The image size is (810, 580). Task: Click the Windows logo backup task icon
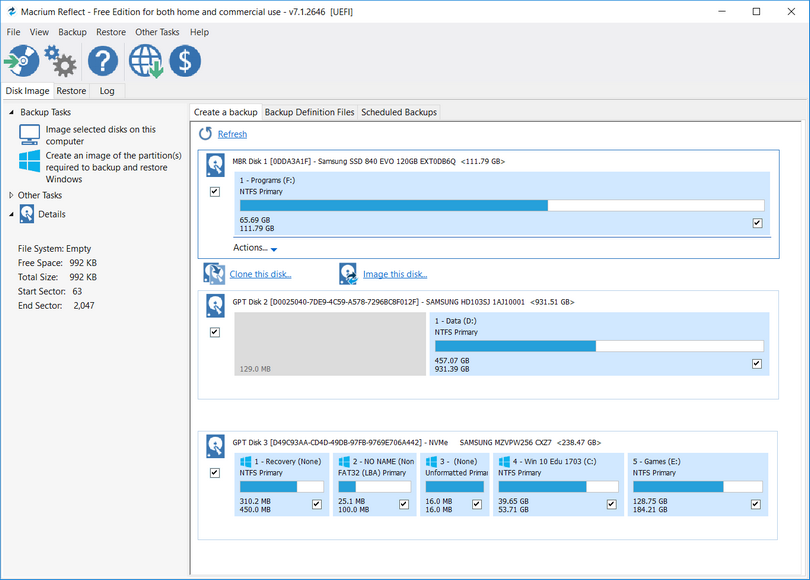(x=29, y=161)
